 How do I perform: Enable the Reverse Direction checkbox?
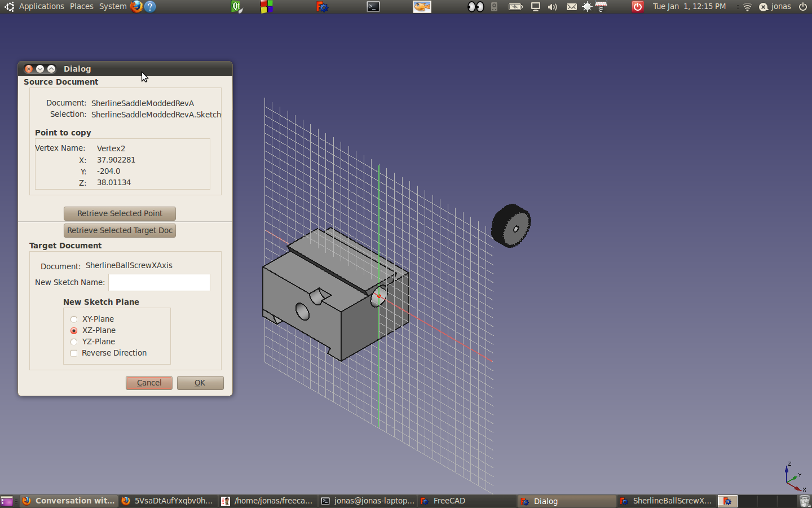point(74,353)
